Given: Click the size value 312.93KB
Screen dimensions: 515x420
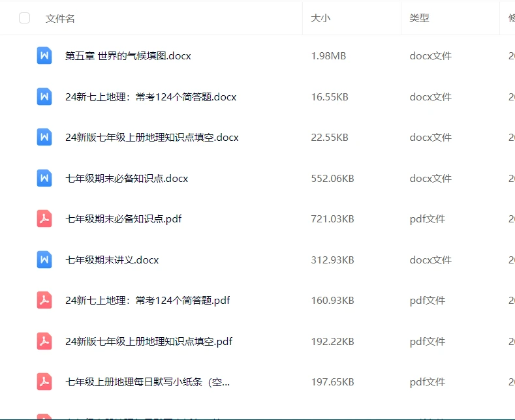Looking at the screenshot, I should 332,260.
